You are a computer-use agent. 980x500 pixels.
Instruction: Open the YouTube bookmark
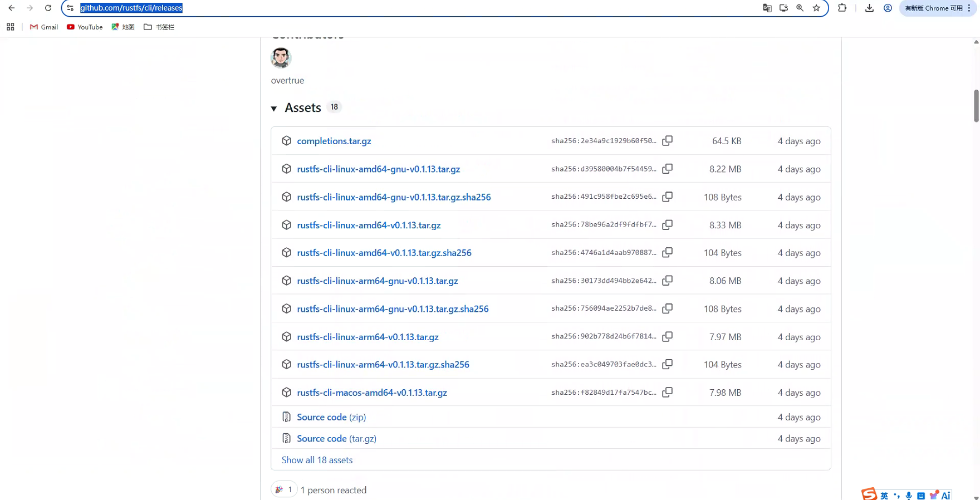pos(85,27)
